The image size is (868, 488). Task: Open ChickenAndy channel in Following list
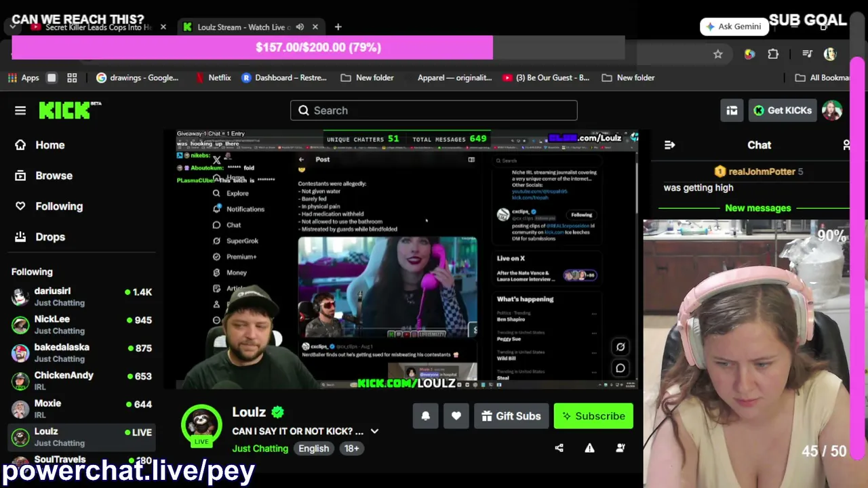[x=81, y=381]
